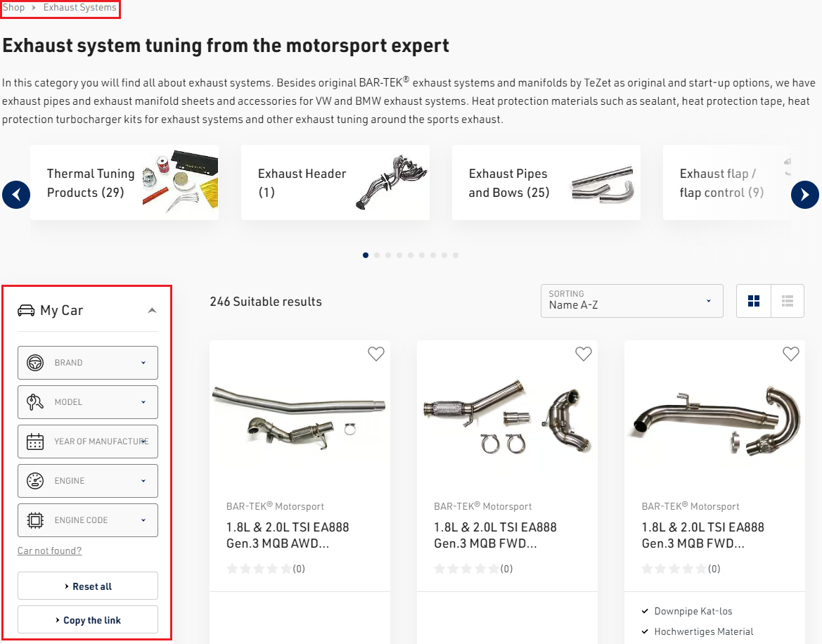The image size is (822, 644).
Task: Expand the ENGINE CODE selector
Action: pyautogui.click(x=88, y=520)
